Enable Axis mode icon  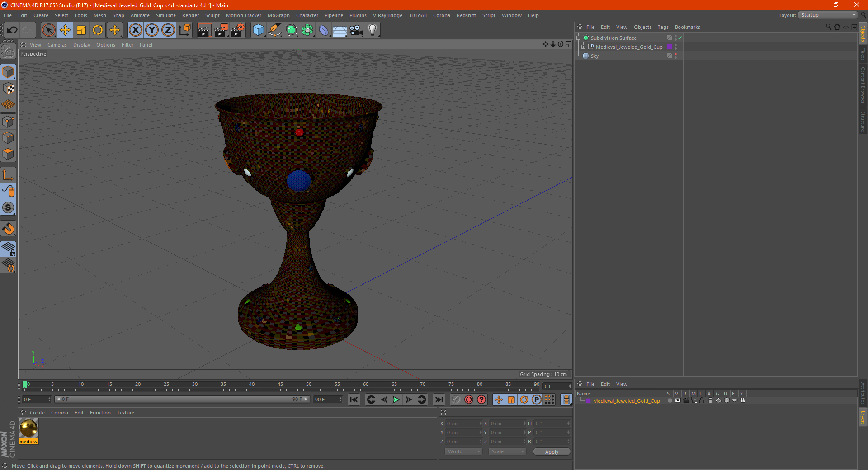click(x=8, y=175)
